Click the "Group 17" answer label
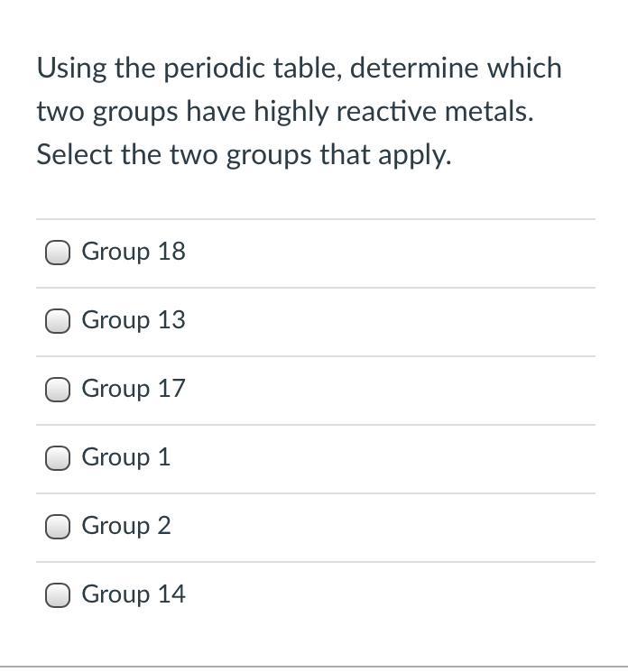The width and height of the screenshot is (628, 672). [134, 389]
